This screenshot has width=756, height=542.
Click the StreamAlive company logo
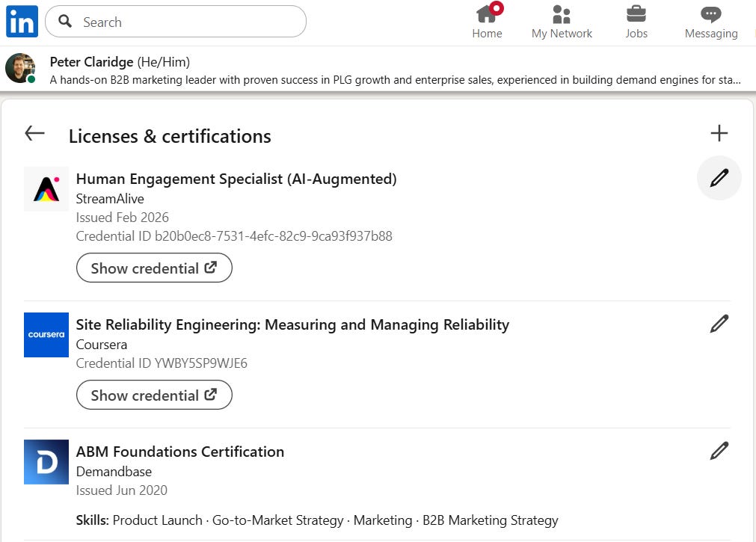pyautogui.click(x=46, y=189)
